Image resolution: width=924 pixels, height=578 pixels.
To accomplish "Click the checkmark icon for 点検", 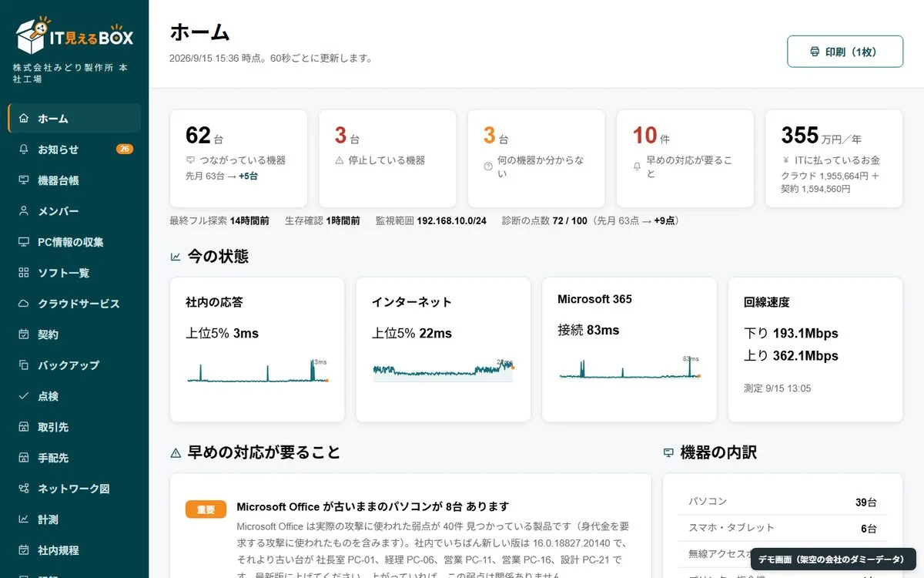I will pos(23,396).
